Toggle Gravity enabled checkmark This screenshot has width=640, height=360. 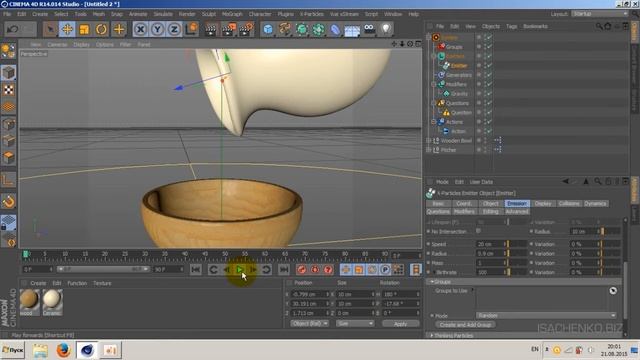[488, 93]
